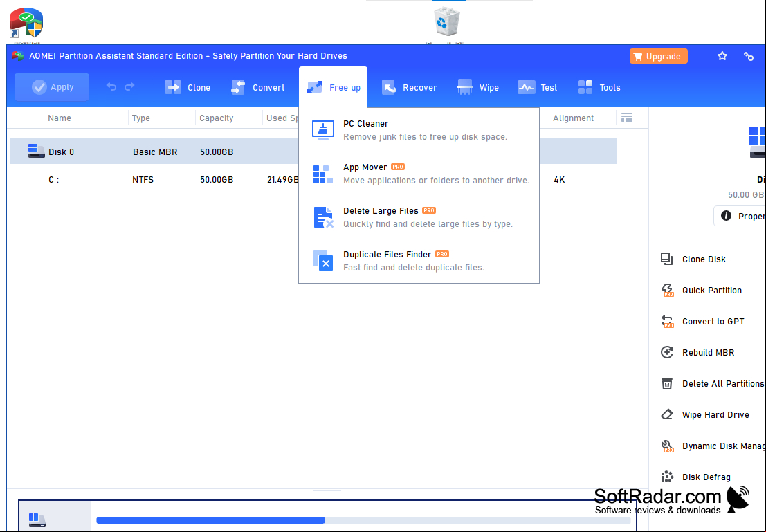Click Convert to GPT option
The image size is (766, 532).
coord(713,322)
